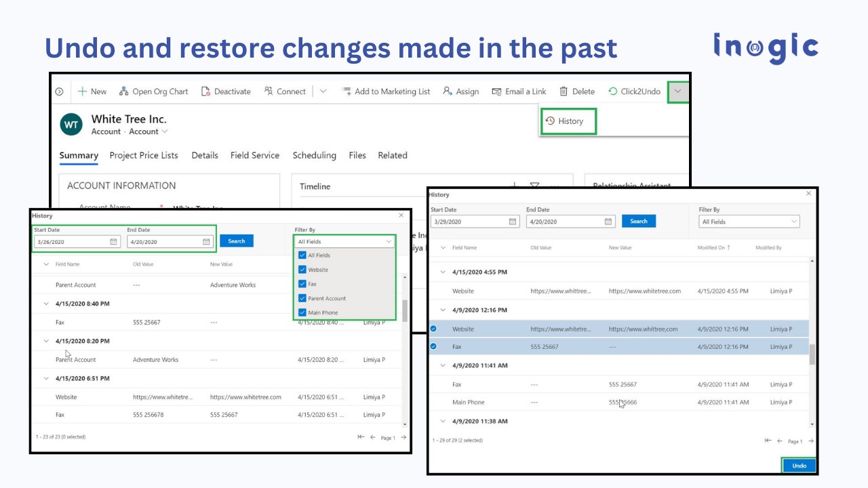The height and width of the screenshot is (488, 868).
Task: Go to next page in right History dialog
Action: coord(811,441)
